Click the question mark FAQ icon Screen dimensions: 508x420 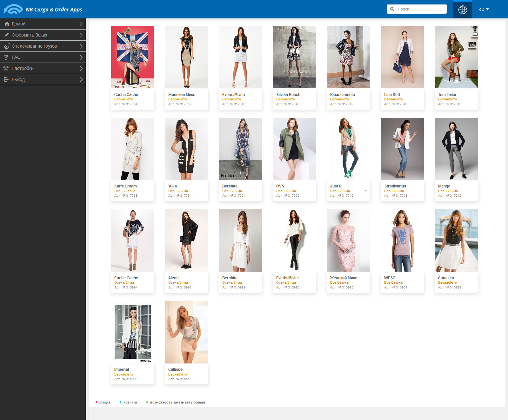(x=6, y=57)
